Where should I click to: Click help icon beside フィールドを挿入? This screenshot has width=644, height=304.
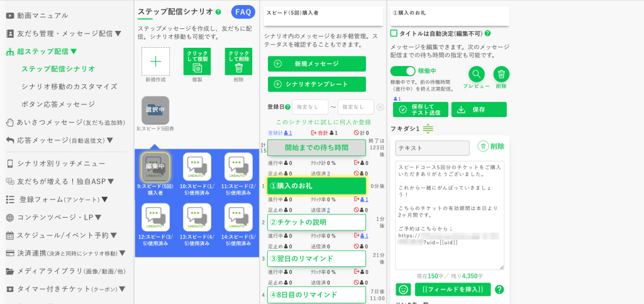[x=499, y=290]
